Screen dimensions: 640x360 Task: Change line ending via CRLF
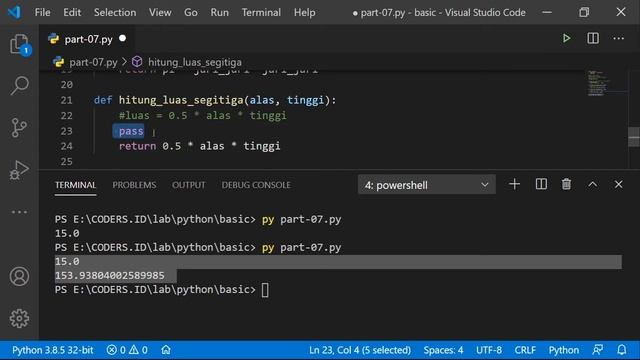pyautogui.click(x=525, y=350)
